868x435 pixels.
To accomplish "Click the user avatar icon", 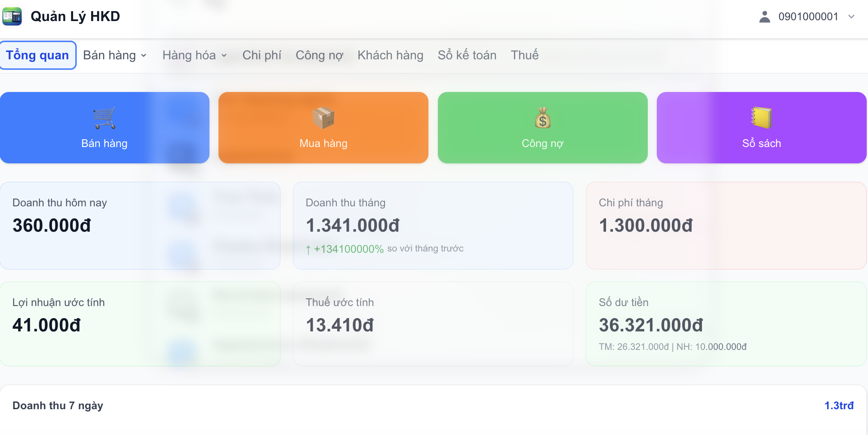I will (x=764, y=17).
